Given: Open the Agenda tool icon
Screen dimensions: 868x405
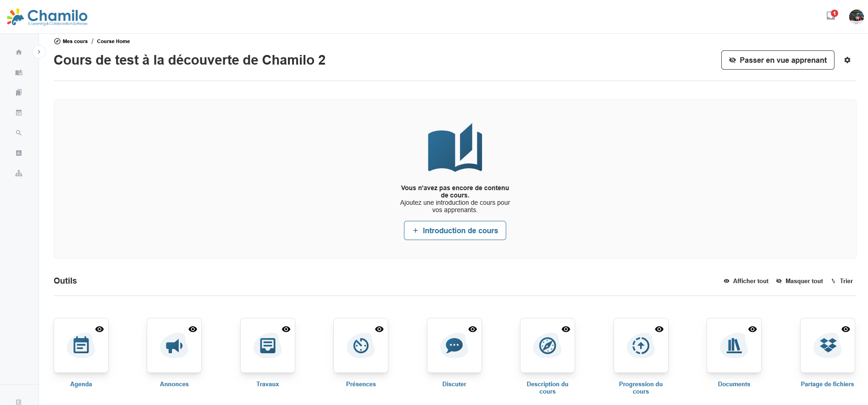Looking at the screenshot, I should (81, 345).
